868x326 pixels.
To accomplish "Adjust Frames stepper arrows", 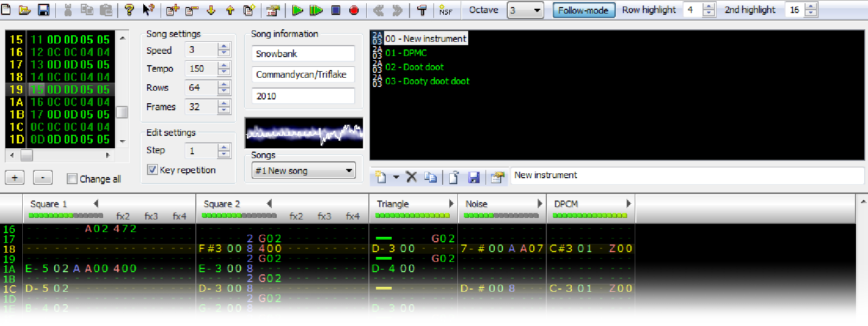I will coord(224,107).
